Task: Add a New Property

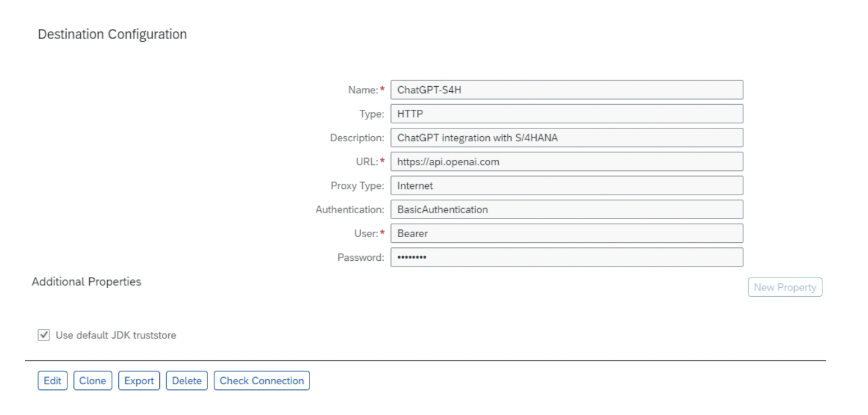Action: click(785, 287)
